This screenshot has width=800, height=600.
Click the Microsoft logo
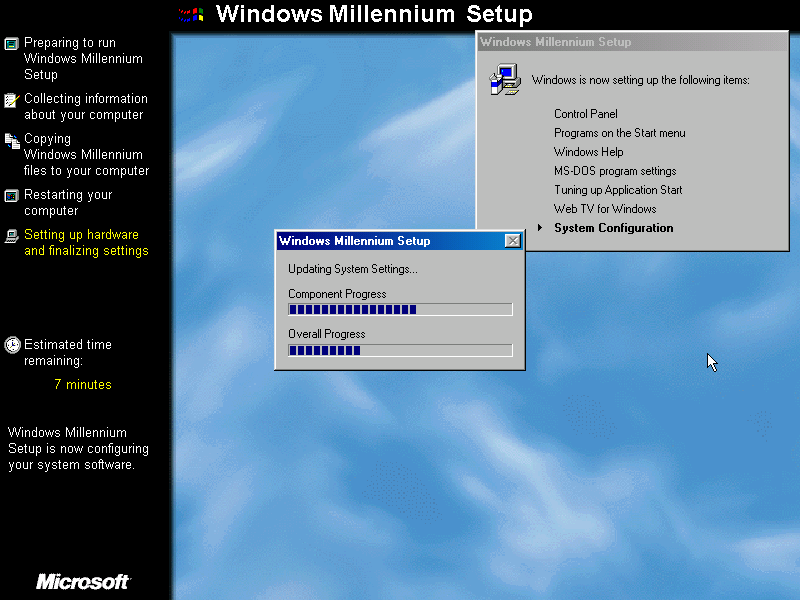coord(83,582)
